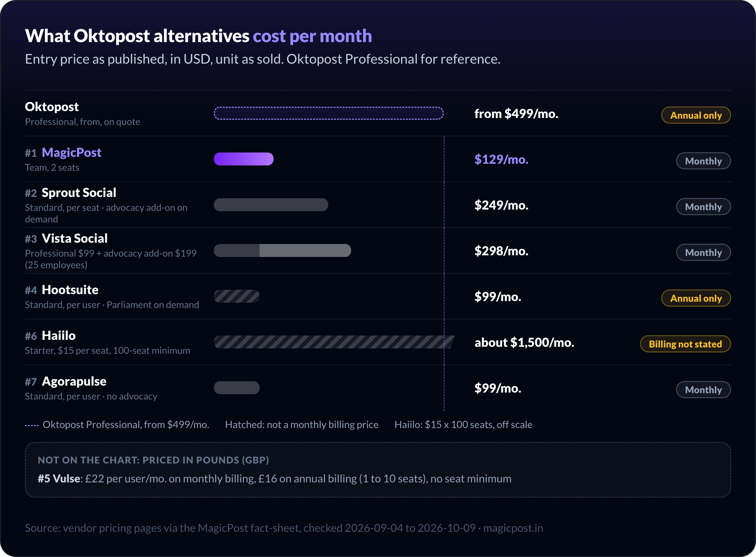
Task: Click the Sprout Social 'Monthly' badge
Action: pos(703,207)
